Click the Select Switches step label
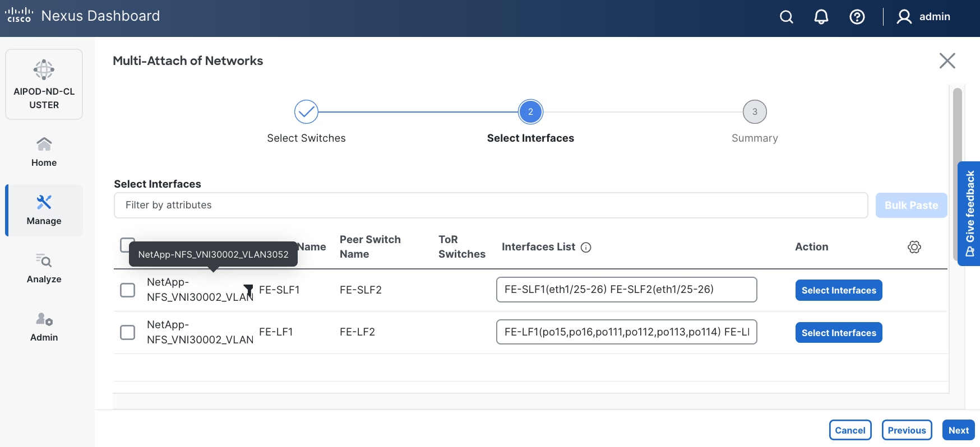This screenshot has height=447, width=980. 306,138
